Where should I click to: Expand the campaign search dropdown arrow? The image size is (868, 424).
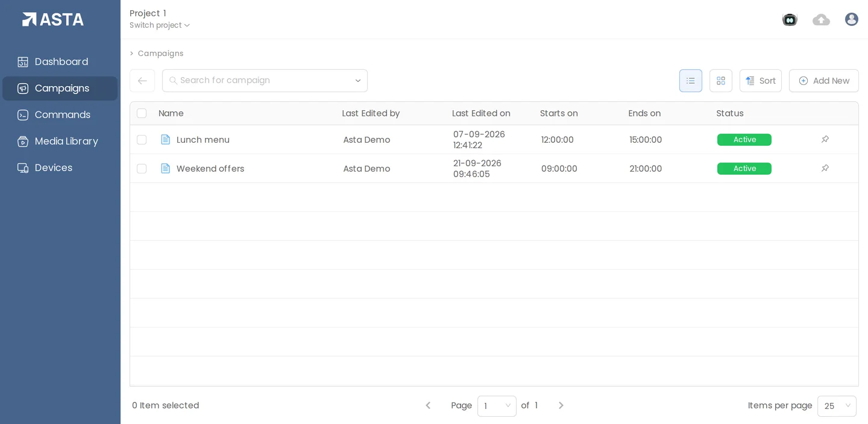357,81
